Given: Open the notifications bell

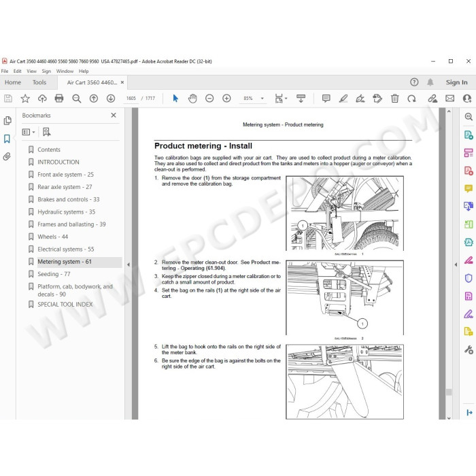Looking at the screenshot, I should point(430,82).
